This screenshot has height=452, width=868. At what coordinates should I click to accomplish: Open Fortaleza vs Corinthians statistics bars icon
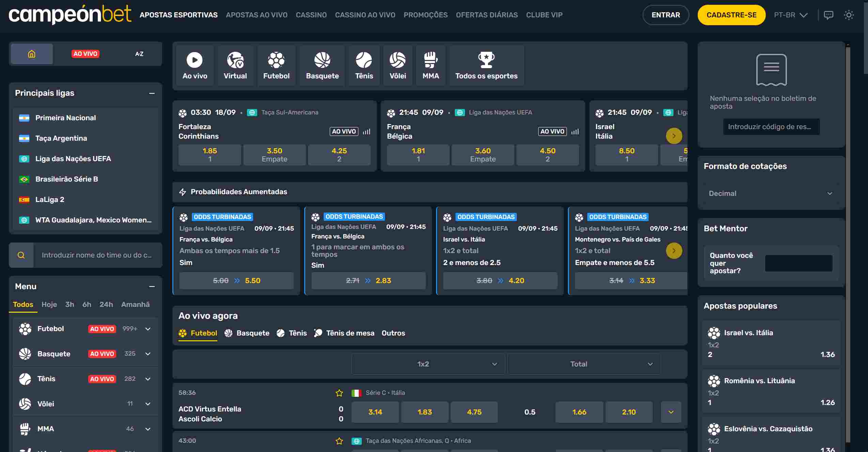(367, 131)
